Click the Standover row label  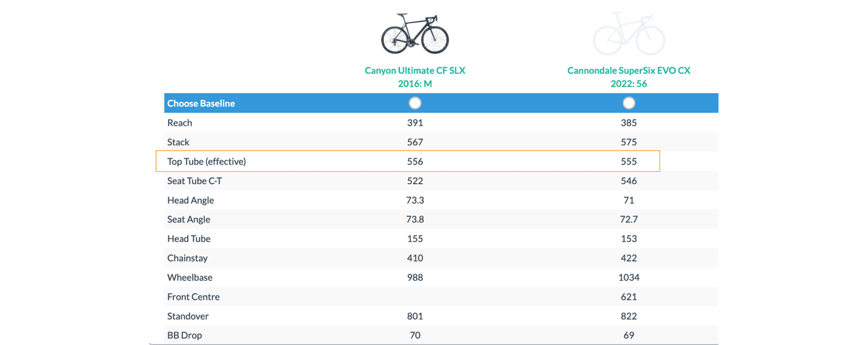[188, 316]
